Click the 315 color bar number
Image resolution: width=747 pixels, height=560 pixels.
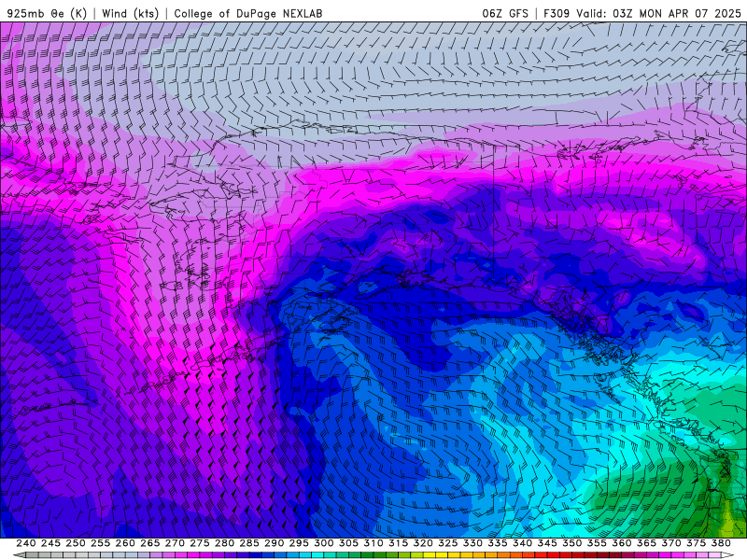399,543
